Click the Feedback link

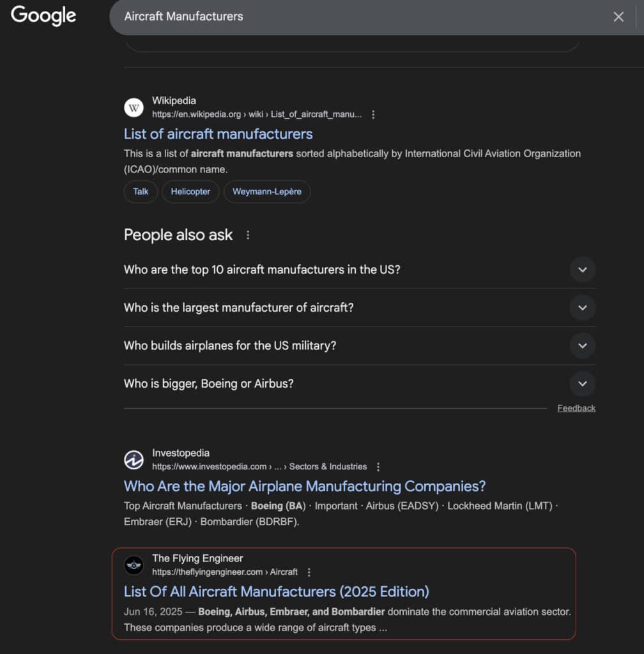576,409
